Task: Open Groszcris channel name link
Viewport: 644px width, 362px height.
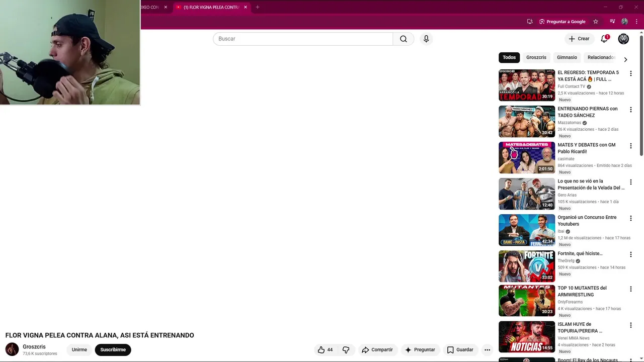Action: (34, 347)
